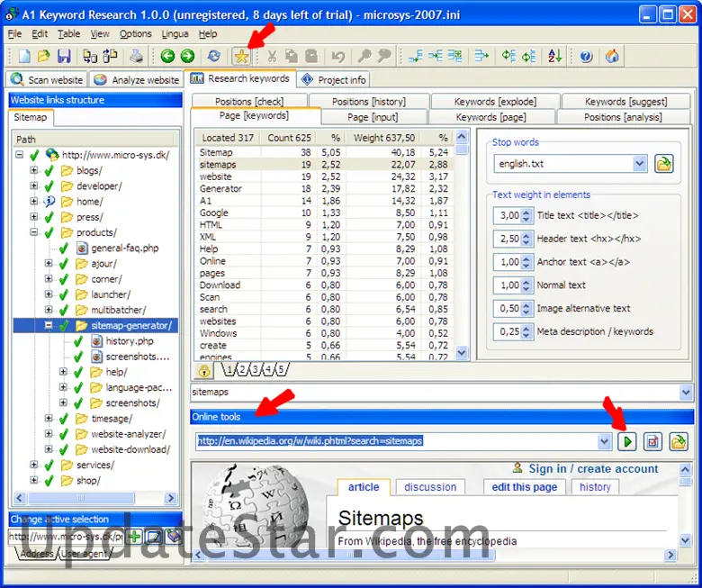Click the edit this page link
Image resolution: width=702 pixels, height=588 pixels.
pyautogui.click(x=525, y=487)
